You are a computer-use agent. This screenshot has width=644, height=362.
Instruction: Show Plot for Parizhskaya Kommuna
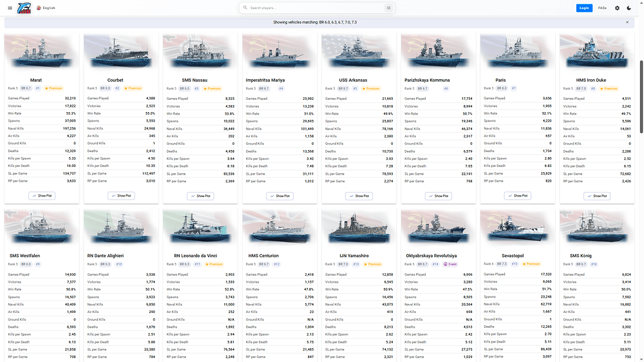point(439,196)
